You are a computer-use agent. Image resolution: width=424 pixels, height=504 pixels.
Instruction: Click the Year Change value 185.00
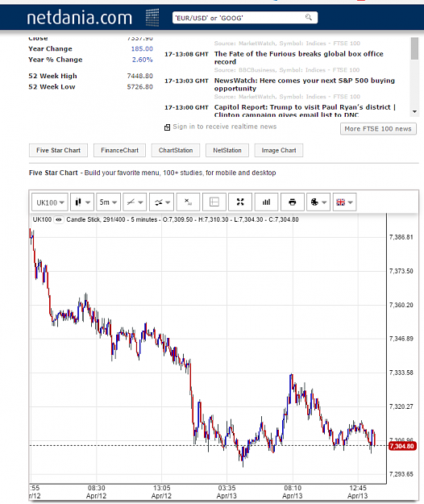coord(142,49)
